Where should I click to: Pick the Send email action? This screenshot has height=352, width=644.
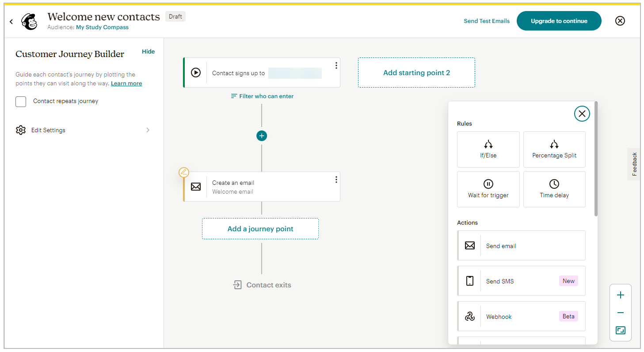(x=521, y=245)
